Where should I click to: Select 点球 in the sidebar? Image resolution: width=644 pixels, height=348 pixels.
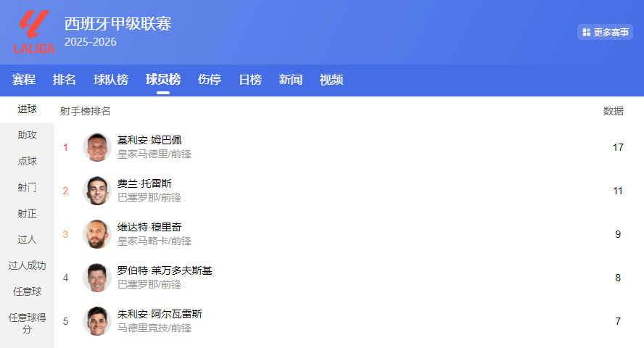point(27,161)
